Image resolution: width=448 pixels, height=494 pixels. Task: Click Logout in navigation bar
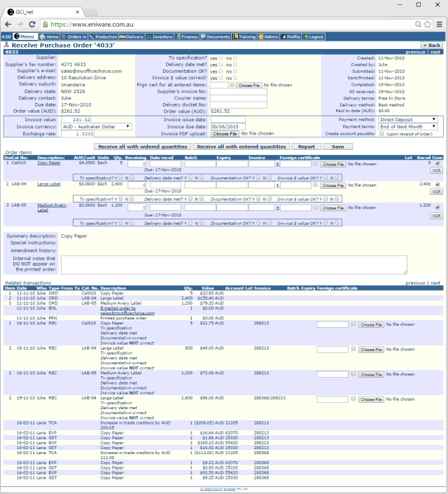[x=314, y=36]
